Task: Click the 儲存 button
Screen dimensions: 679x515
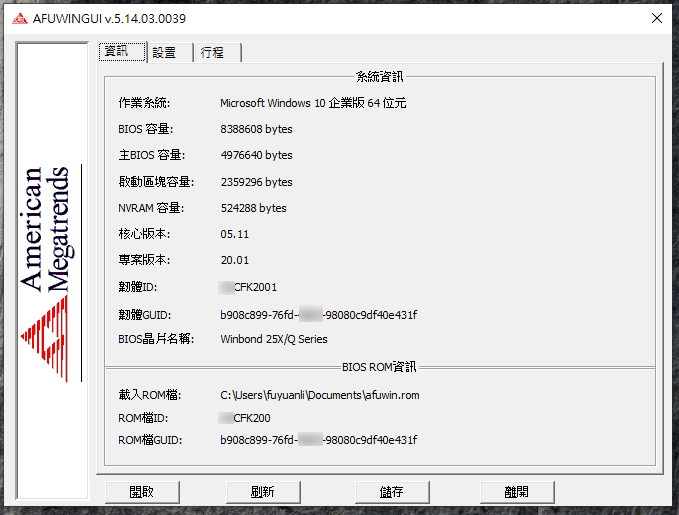Action: 392,492
